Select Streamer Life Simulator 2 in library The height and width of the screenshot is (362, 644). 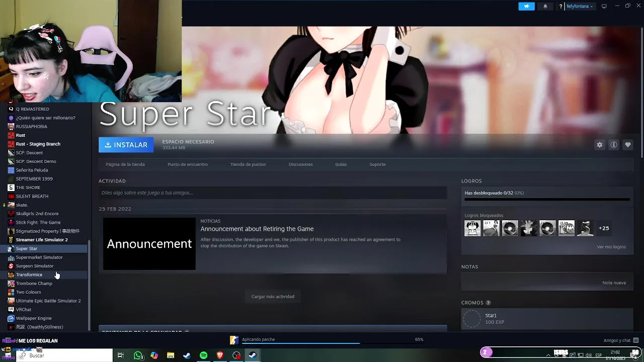click(41, 240)
